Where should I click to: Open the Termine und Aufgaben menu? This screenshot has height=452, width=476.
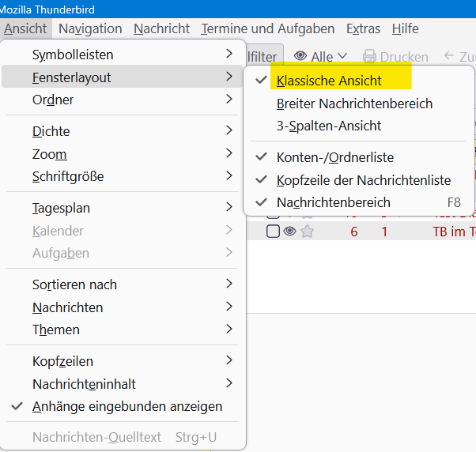coord(268,28)
